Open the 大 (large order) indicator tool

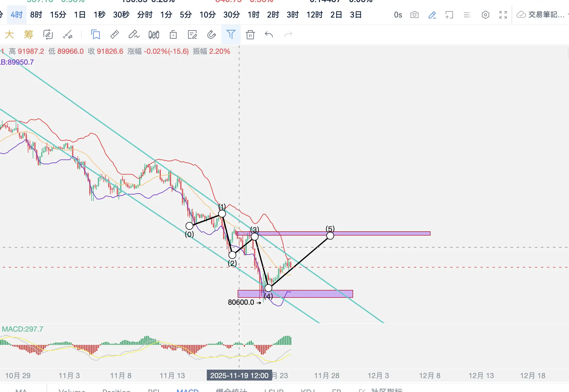click(9, 35)
